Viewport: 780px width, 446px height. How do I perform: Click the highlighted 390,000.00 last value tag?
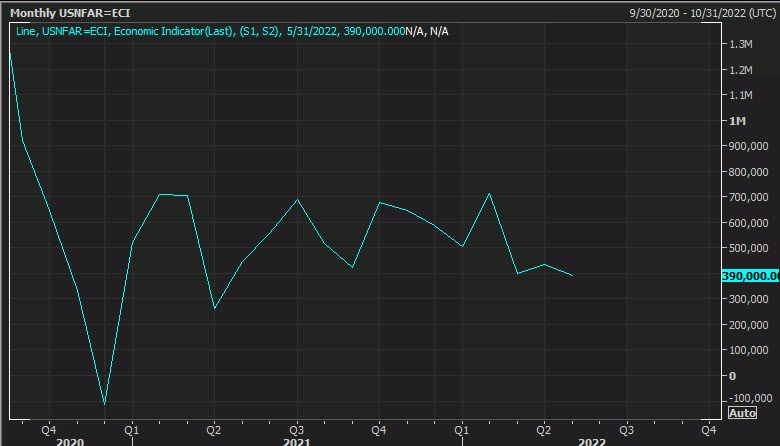750,276
